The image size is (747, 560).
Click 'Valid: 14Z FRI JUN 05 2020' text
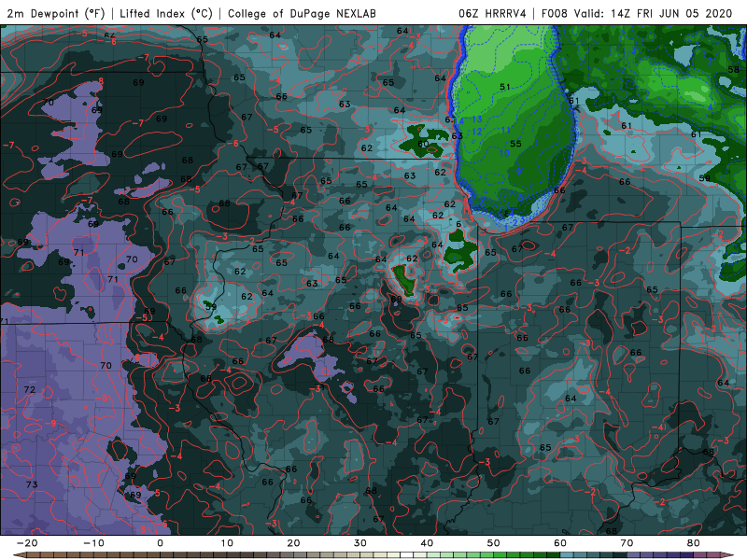(x=653, y=13)
